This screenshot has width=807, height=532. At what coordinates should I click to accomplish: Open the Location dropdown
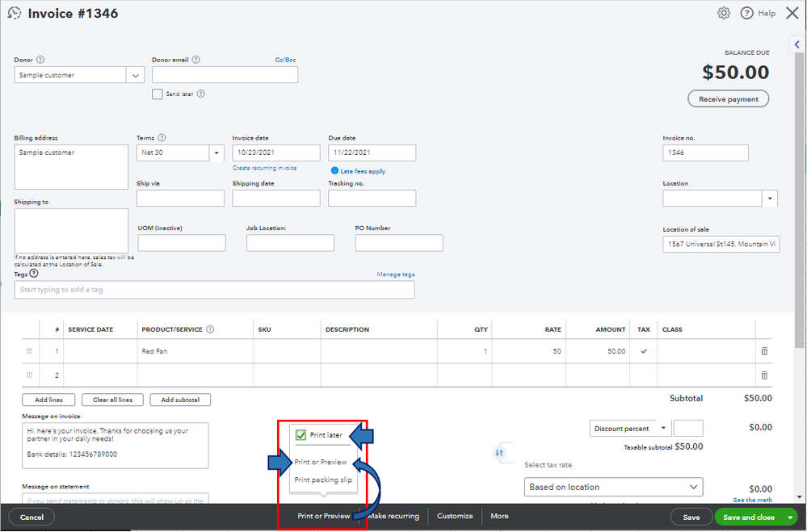770,198
